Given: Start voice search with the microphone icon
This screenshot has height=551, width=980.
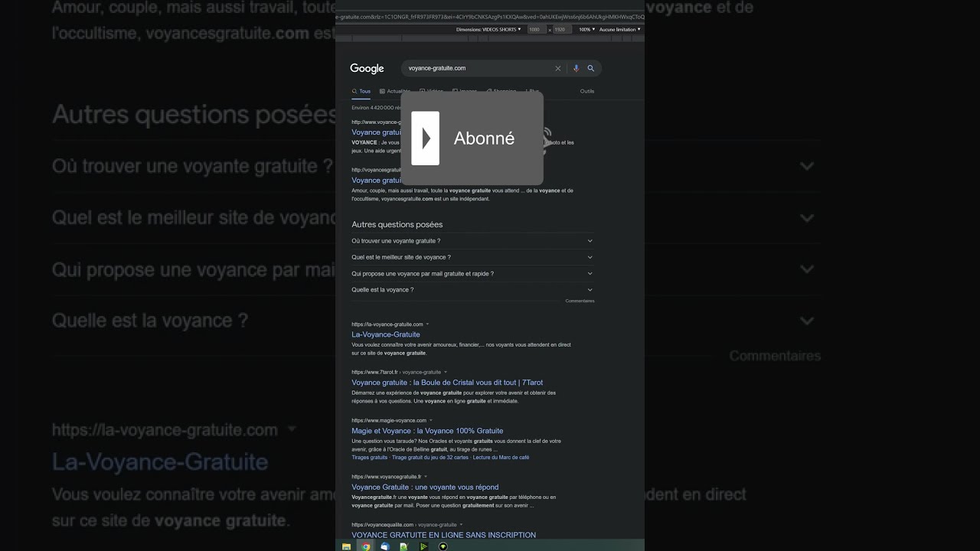Looking at the screenshot, I should click(576, 68).
